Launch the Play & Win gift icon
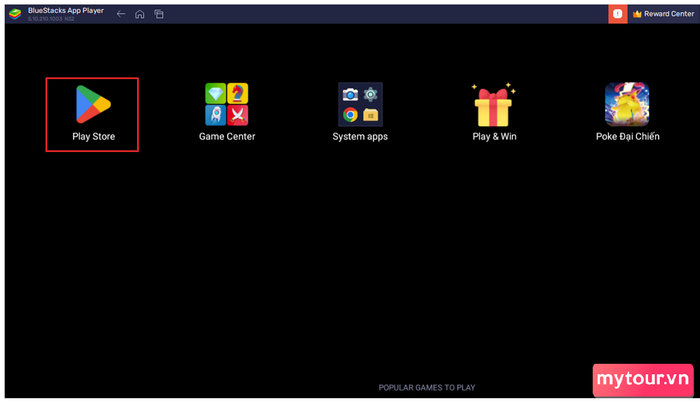 493,104
